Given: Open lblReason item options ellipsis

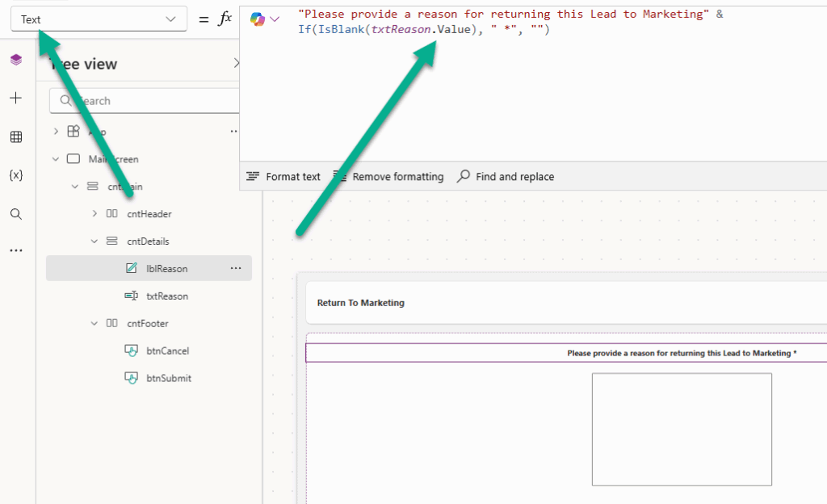Looking at the screenshot, I should pos(236,268).
